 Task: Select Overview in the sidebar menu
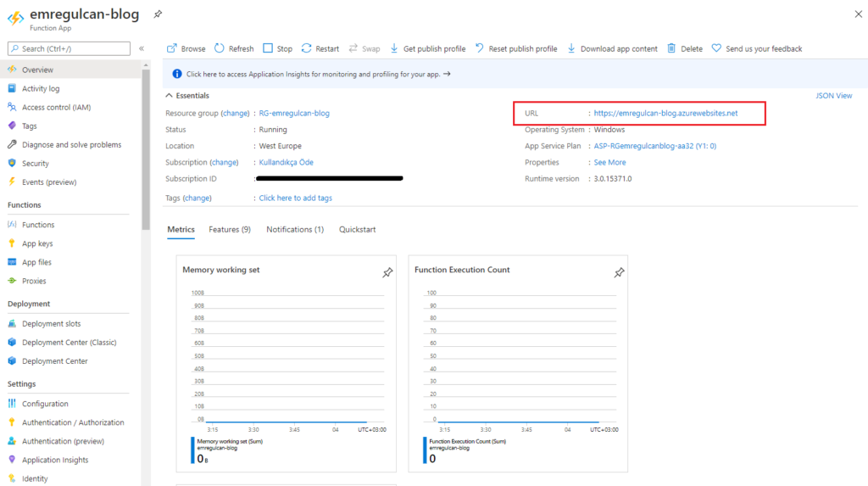(x=70, y=70)
